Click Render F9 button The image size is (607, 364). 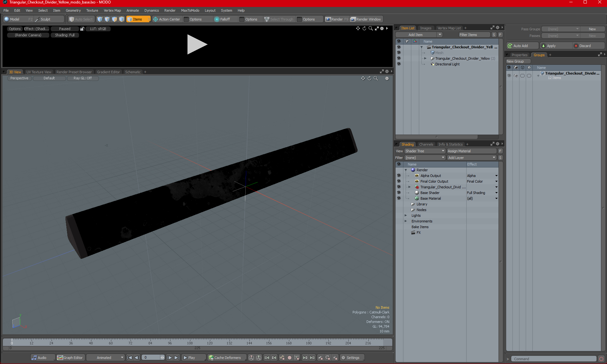click(x=337, y=19)
